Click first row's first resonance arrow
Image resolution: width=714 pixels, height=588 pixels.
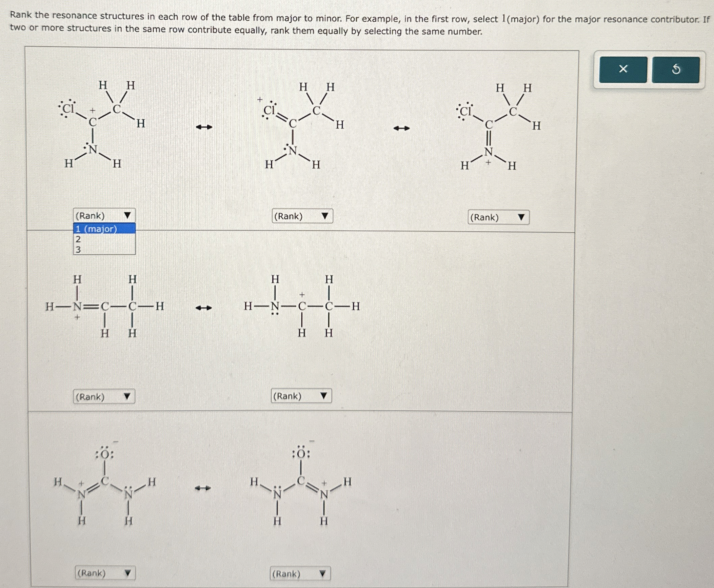[204, 127]
